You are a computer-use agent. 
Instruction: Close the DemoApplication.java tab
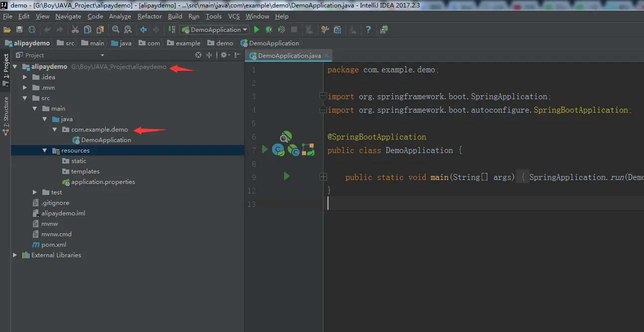[x=326, y=56]
